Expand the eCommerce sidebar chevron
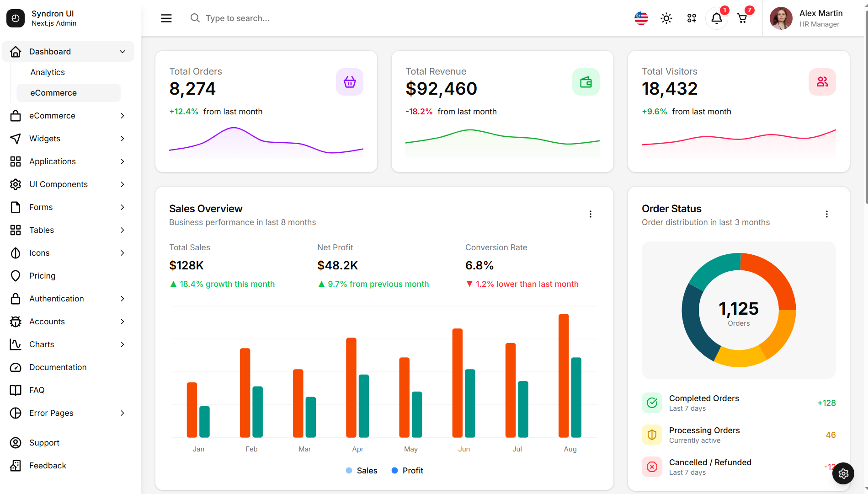 pos(122,116)
